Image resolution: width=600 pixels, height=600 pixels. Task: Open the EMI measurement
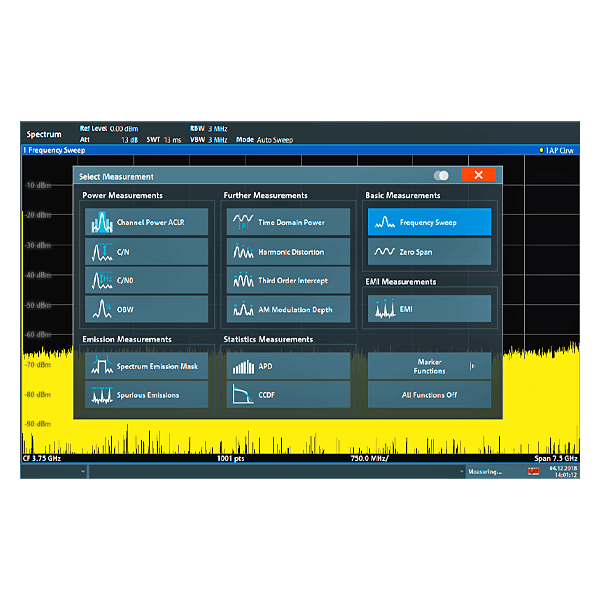pyautogui.click(x=429, y=309)
